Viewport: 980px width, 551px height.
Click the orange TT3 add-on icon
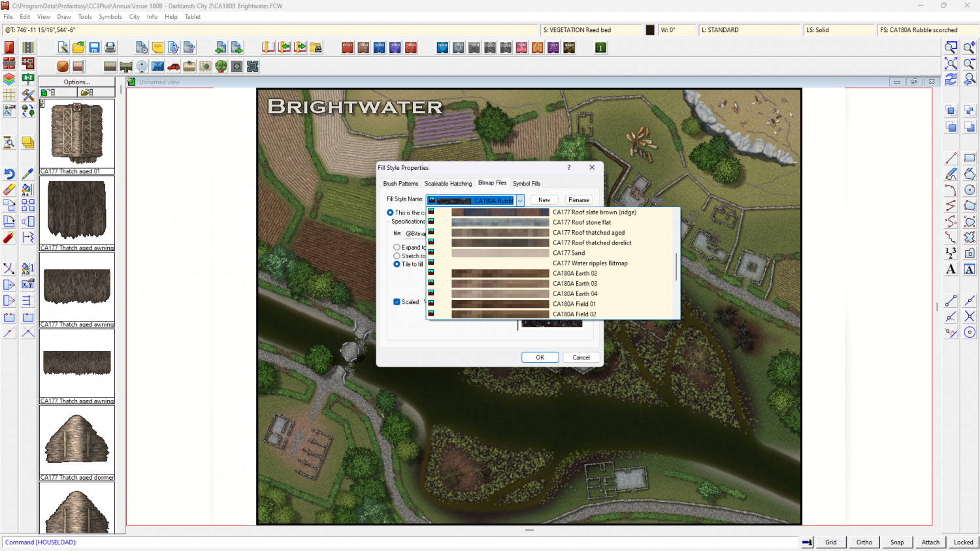tap(537, 48)
